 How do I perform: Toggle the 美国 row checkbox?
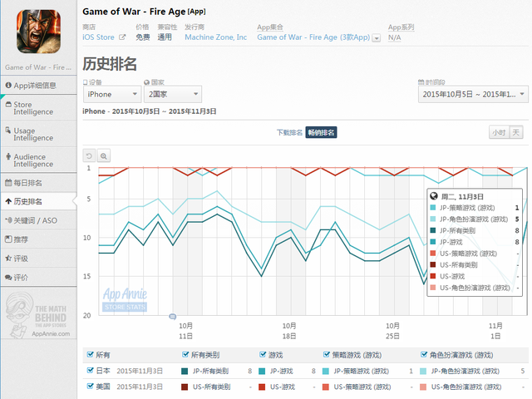coord(90,386)
